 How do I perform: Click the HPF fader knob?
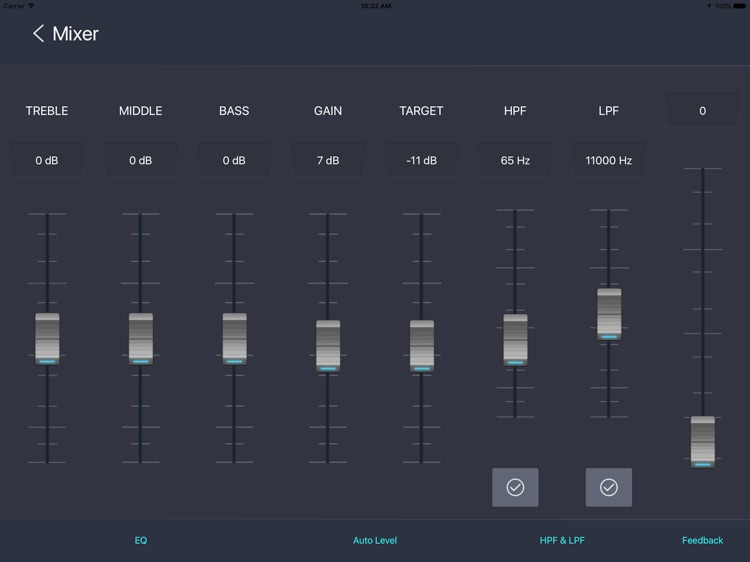(x=515, y=340)
